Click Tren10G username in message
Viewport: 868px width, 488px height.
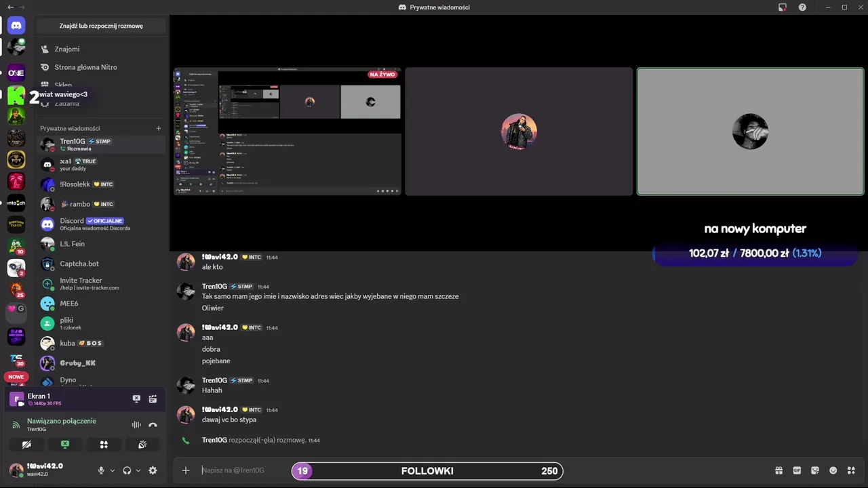click(214, 287)
